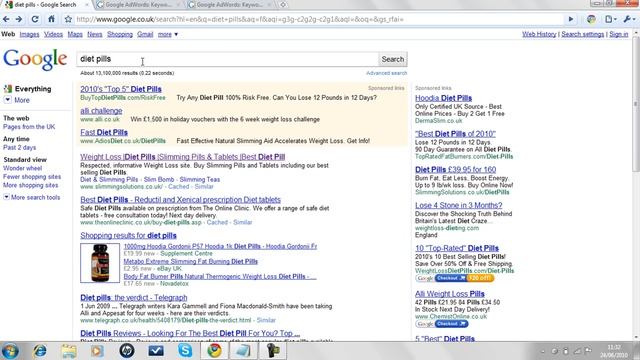Choose Fewer shopping sites in the sidebar

tap(32, 177)
